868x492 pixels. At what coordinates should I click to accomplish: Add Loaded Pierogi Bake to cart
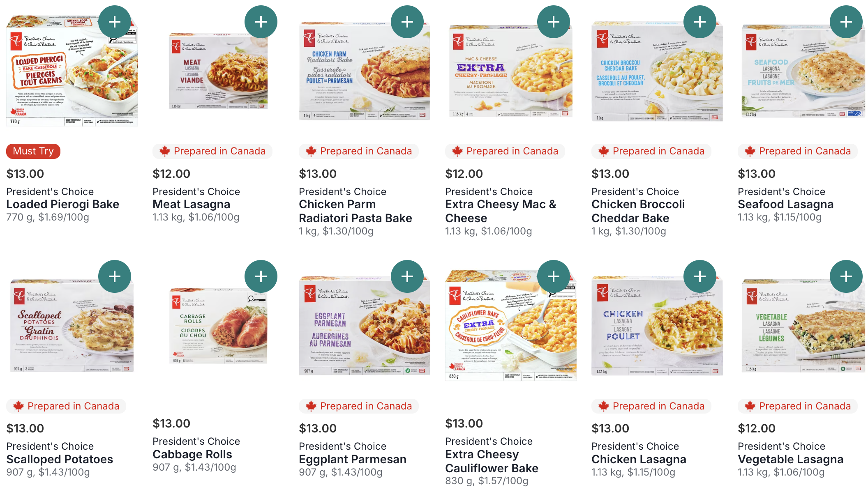click(x=115, y=22)
